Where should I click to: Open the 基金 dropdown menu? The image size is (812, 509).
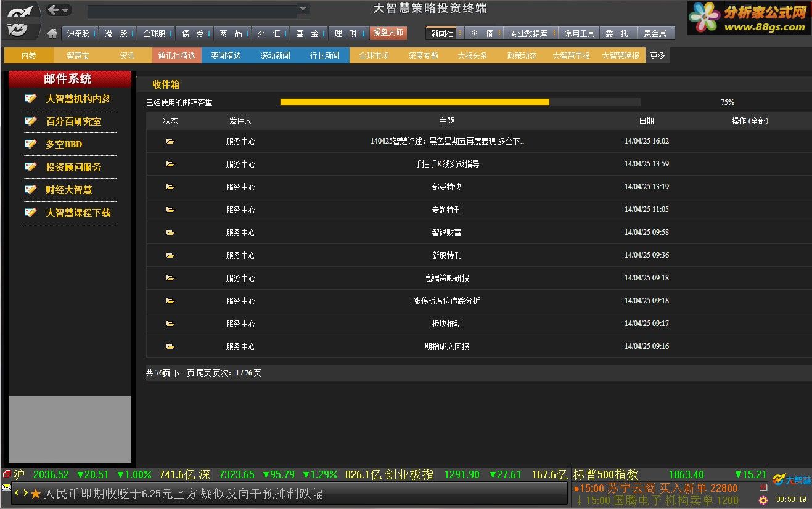pos(308,33)
